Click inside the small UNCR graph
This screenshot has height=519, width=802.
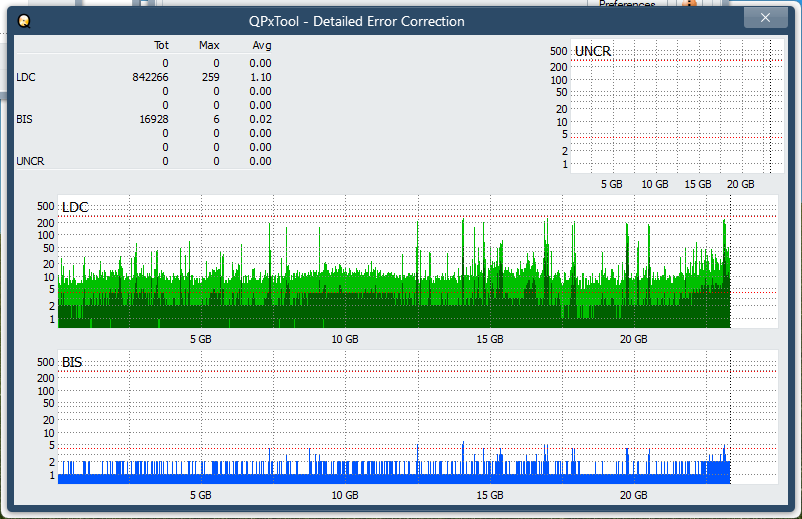tap(676, 106)
